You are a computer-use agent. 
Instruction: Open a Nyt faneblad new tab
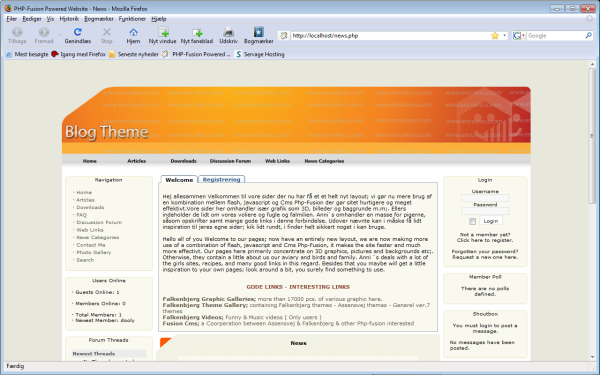coord(197,36)
